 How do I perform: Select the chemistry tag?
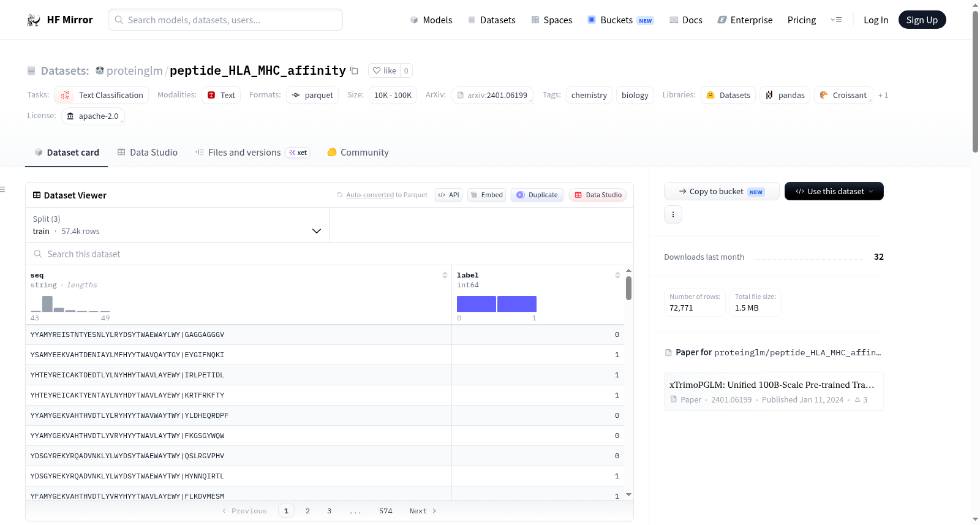[589, 96]
